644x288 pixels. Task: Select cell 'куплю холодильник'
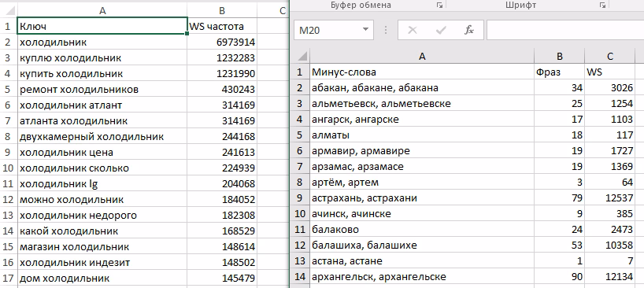102,58
